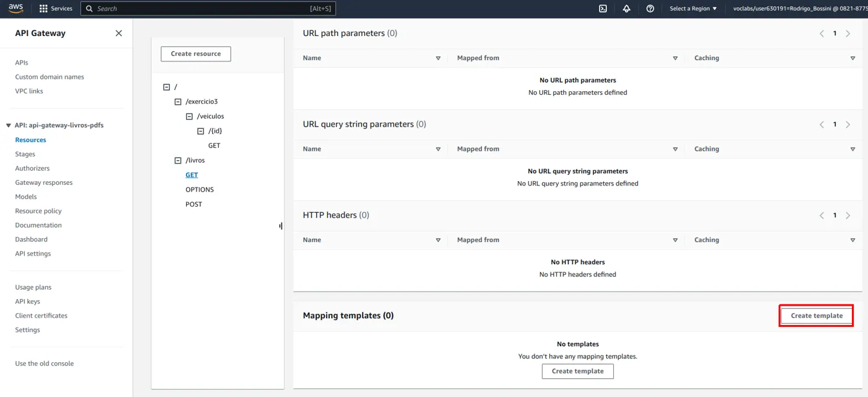This screenshot has height=397, width=868.
Task: Focus the AWS search field
Action: (x=208, y=9)
